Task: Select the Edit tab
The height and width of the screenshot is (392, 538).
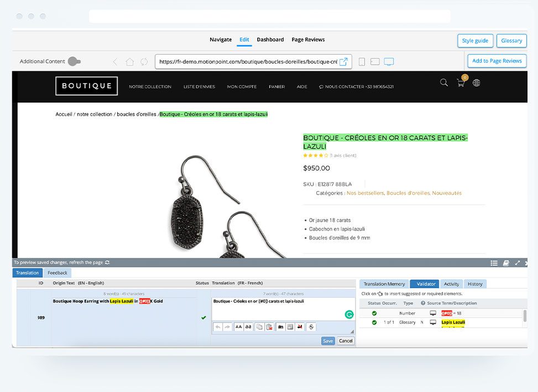Action: [x=244, y=39]
